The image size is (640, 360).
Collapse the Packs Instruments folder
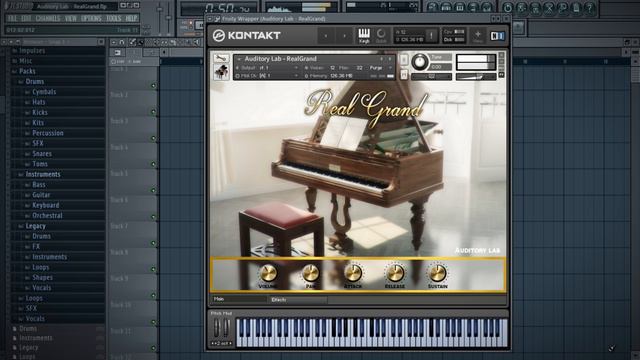pyautogui.click(x=43, y=174)
